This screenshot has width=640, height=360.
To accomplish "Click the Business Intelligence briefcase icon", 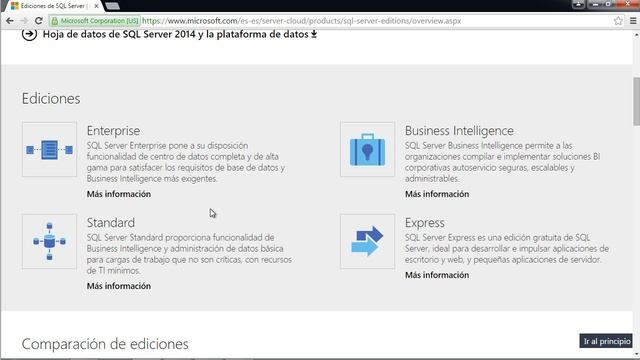I will [x=367, y=149].
